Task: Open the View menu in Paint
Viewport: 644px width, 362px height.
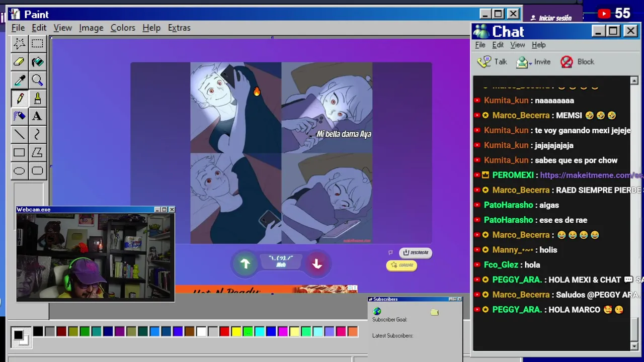Action: point(62,28)
